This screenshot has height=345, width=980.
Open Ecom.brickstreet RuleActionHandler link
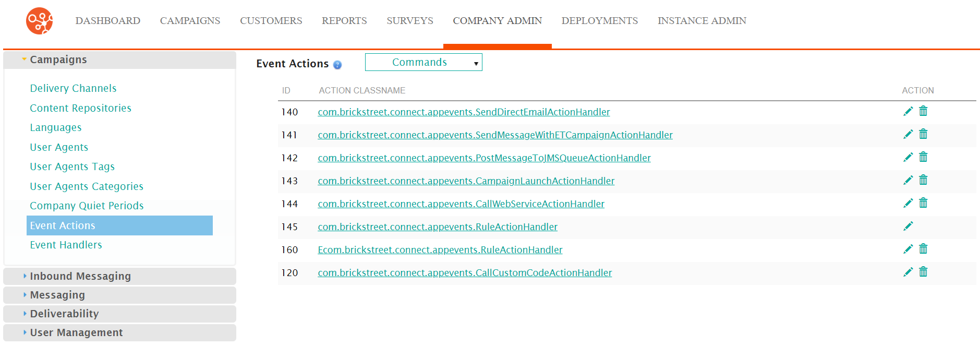(x=440, y=249)
